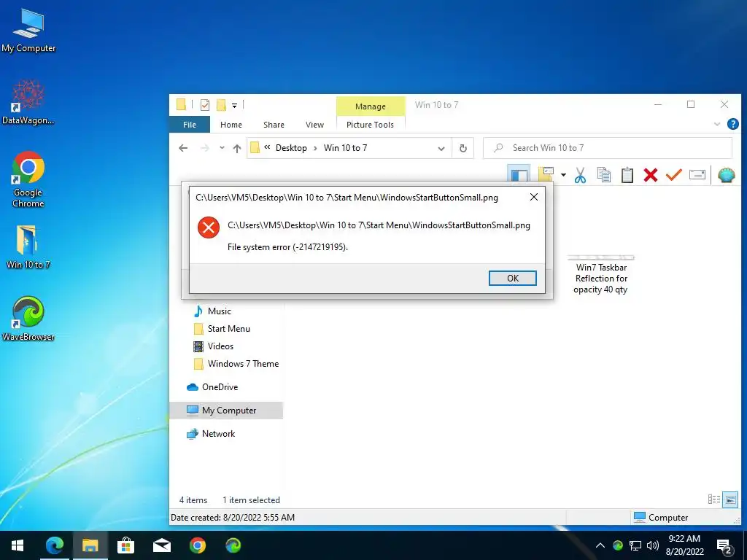
Task: Click the Cut scissors toolbar icon
Action: coord(580,175)
